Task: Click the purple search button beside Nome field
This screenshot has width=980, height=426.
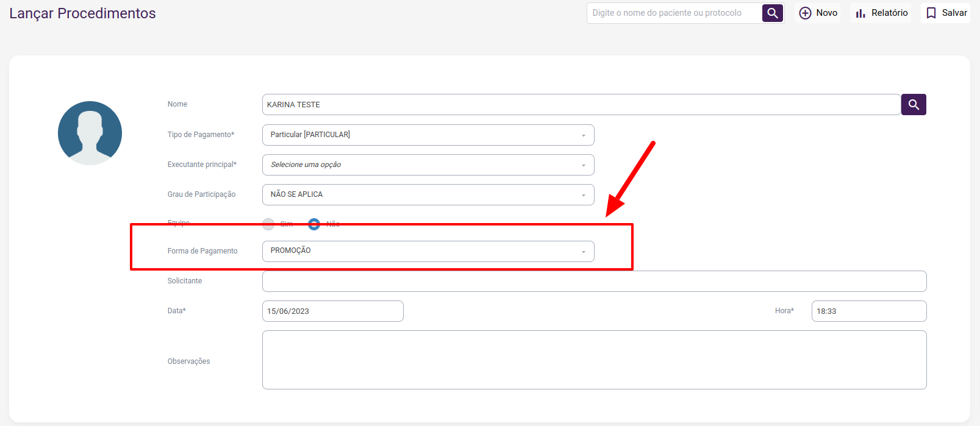Action: coord(914,105)
